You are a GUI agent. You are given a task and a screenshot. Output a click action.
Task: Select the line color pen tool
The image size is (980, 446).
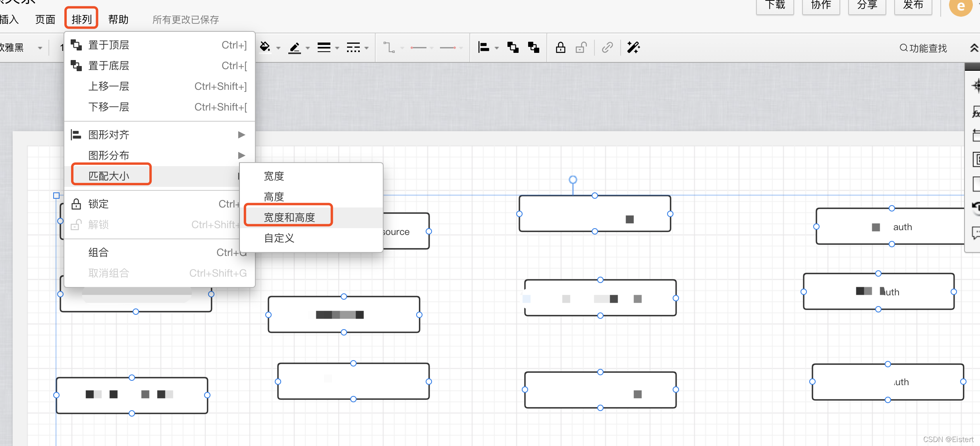click(x=295, y=47)
